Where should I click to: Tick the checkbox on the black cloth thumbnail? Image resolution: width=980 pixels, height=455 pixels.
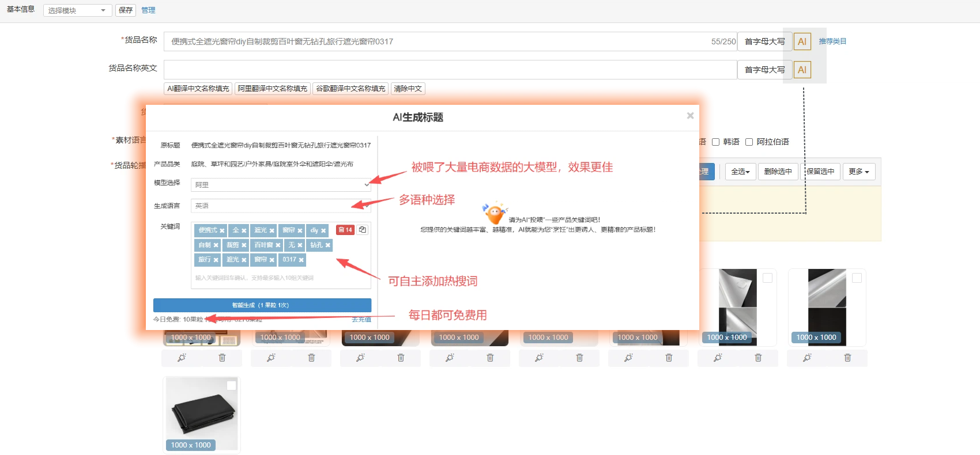pyautogui.click(x=231, y=386)
